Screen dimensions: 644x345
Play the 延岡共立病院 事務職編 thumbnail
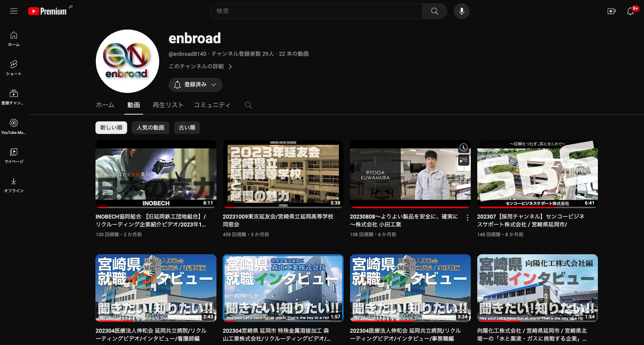click(x=410, y=288)
